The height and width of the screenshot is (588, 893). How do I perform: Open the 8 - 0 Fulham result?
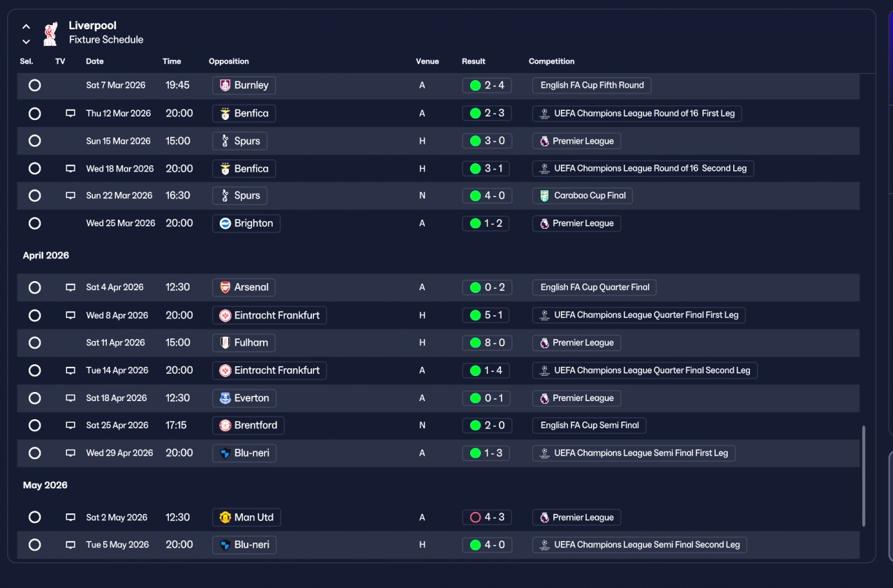pos(487,342)
